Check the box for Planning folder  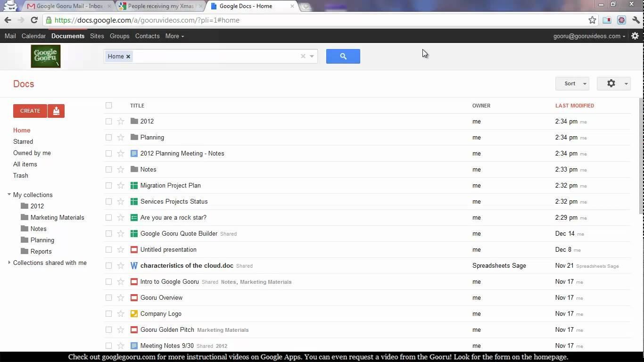(109, 137)
